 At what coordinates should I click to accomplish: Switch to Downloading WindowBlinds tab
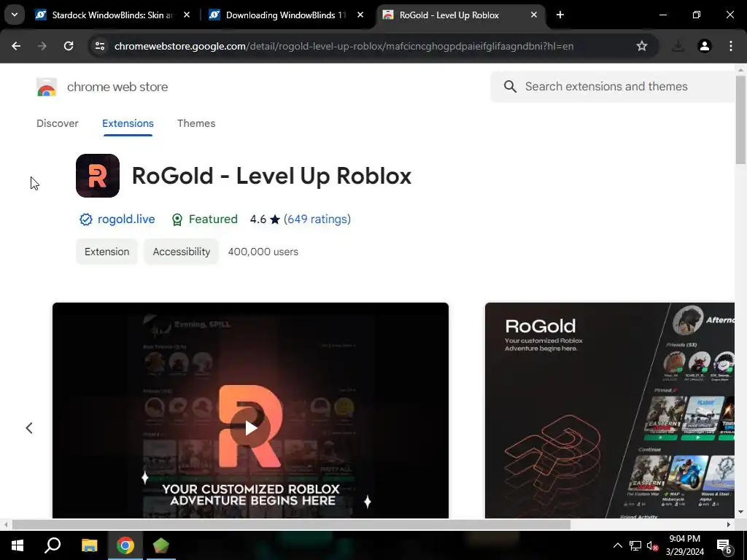click(x=286, y=15)
